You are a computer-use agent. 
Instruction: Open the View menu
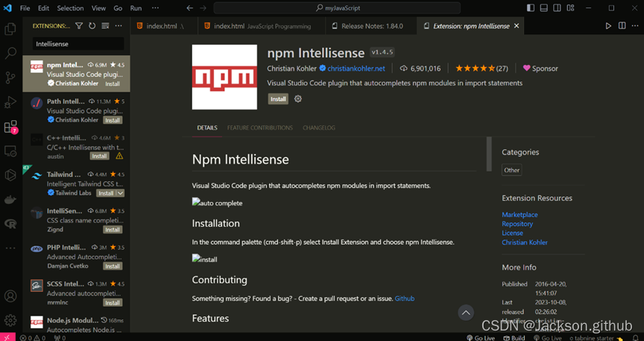click(x=98, y=7)
